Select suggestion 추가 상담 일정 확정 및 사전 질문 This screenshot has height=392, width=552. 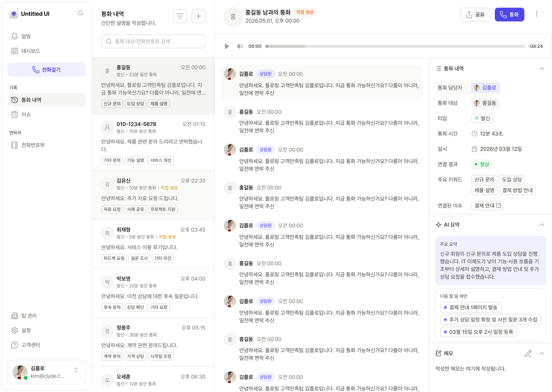coord(490,320)
